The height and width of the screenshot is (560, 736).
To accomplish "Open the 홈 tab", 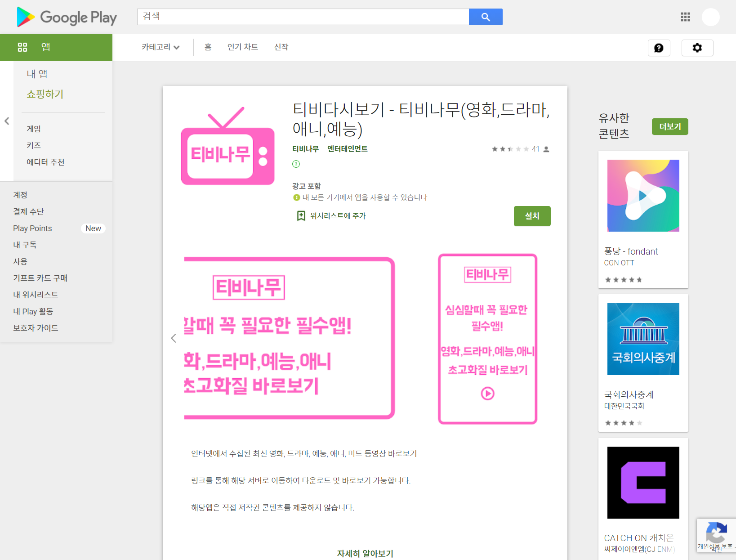I will tap(208, 47).
